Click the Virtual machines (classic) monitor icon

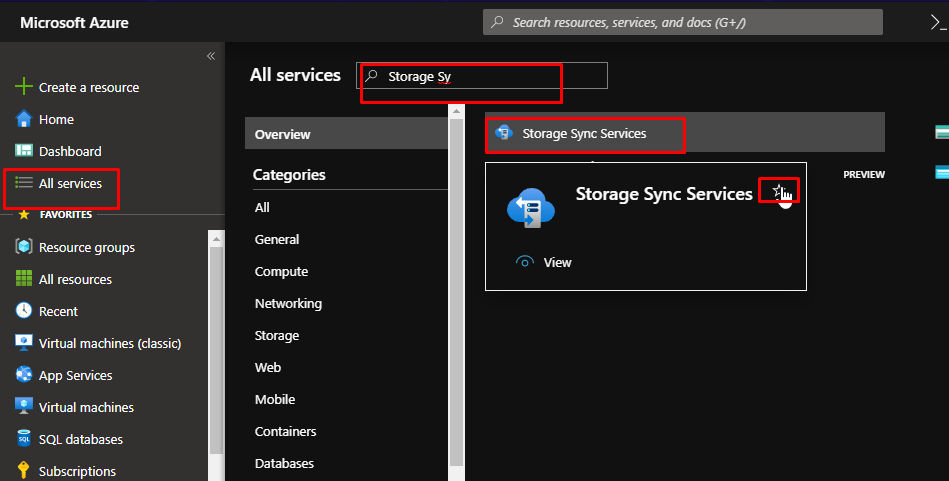pyautogui.click(x=24, y=342)
